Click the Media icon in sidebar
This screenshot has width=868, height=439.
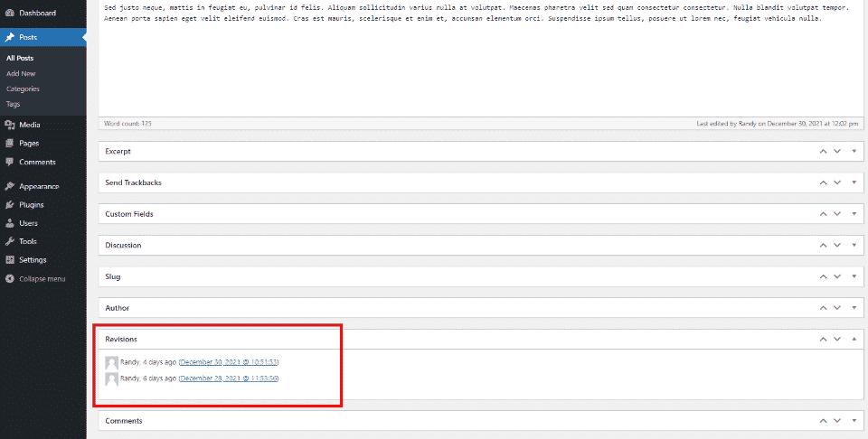(x=9, y=125)
